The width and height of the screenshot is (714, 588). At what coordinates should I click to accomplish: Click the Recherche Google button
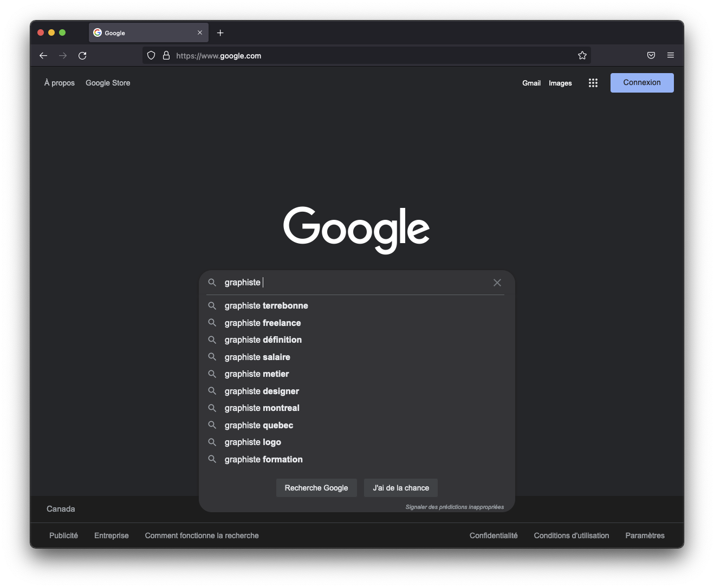coord(316,488)
